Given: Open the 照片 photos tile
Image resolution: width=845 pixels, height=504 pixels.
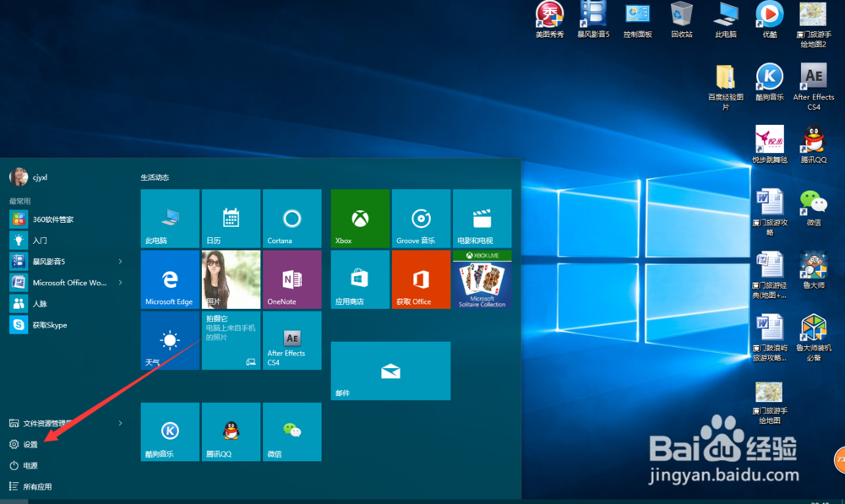Looking at the screenshot, I should pos(231,279).
